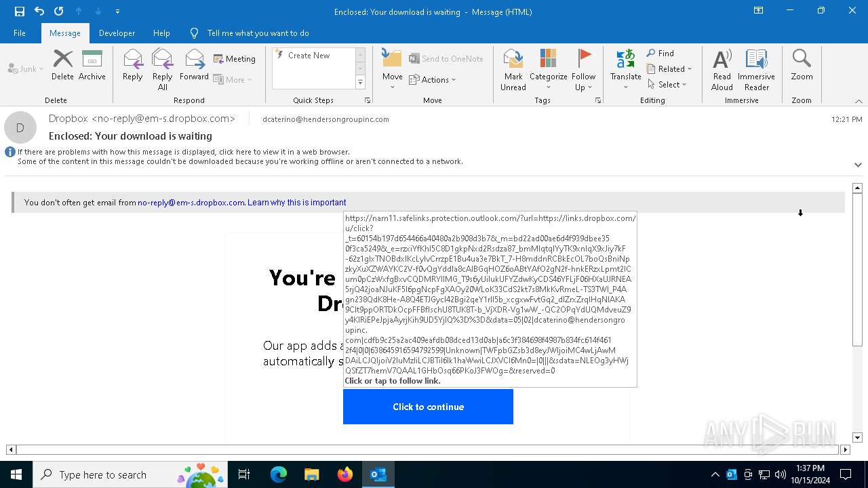Open Zoom settings
This screenshot has height=488, width=868.
[802, 65]
